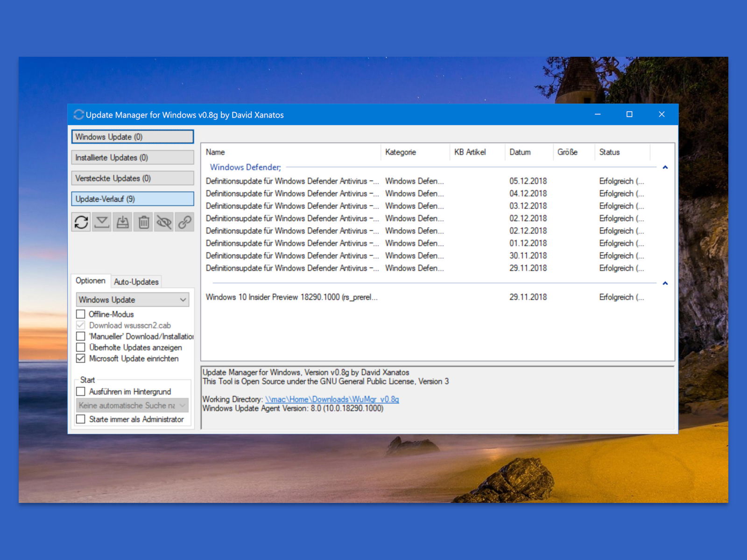Toggle Download wsusscn2.cab checkbox
Image resolution: width=747 pixels, height=560 pixels.
click(81, 325)
